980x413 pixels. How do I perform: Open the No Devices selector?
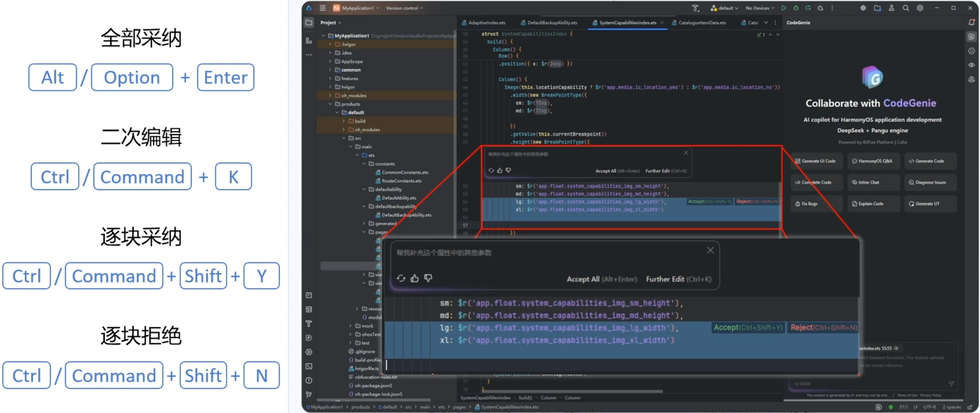[x=760, y=8]
